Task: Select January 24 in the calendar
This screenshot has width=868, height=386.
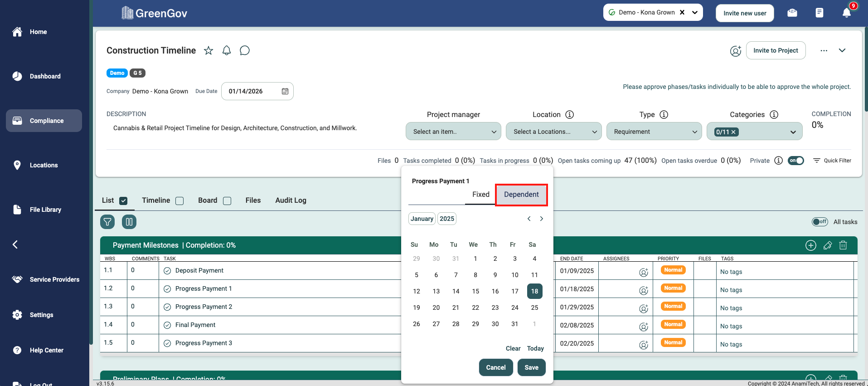Action: point(515,308)
